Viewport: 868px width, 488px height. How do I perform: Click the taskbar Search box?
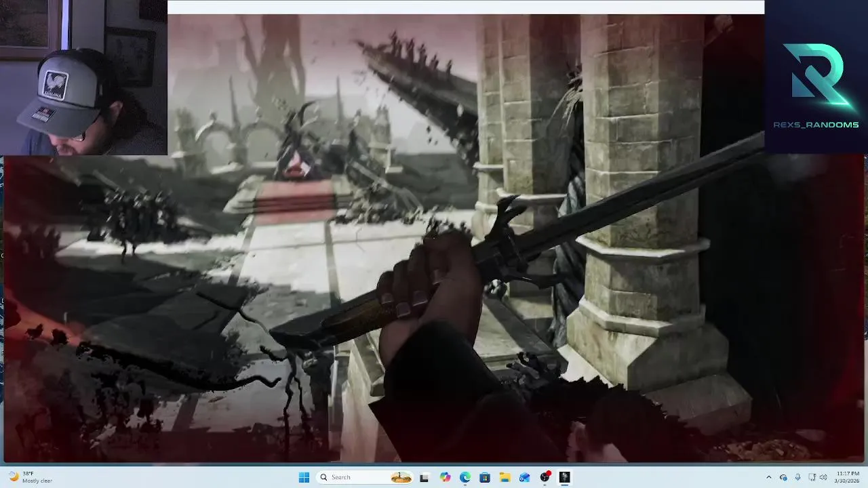366,477
